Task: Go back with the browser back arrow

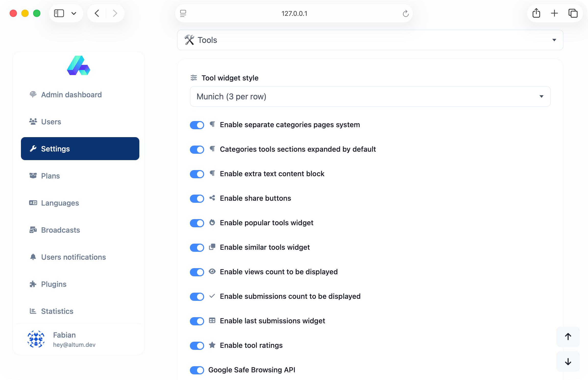Action: pos(97,13)
